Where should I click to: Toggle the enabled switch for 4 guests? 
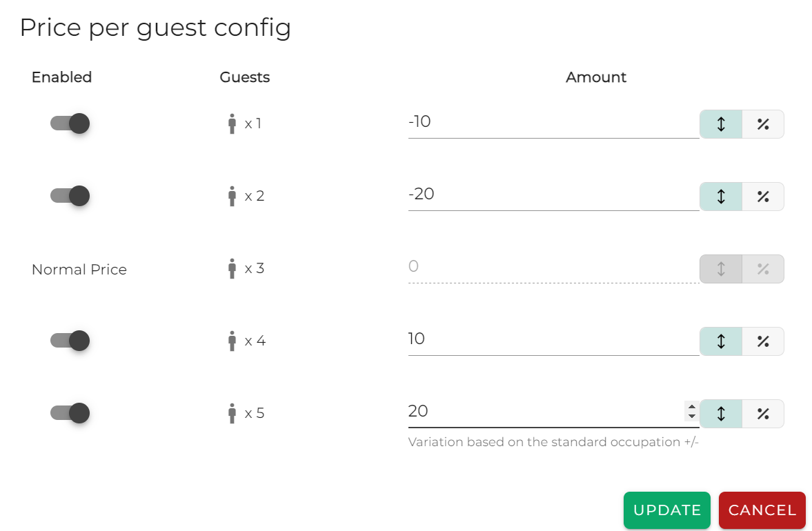pyautogui.click(x=70, y=341)
